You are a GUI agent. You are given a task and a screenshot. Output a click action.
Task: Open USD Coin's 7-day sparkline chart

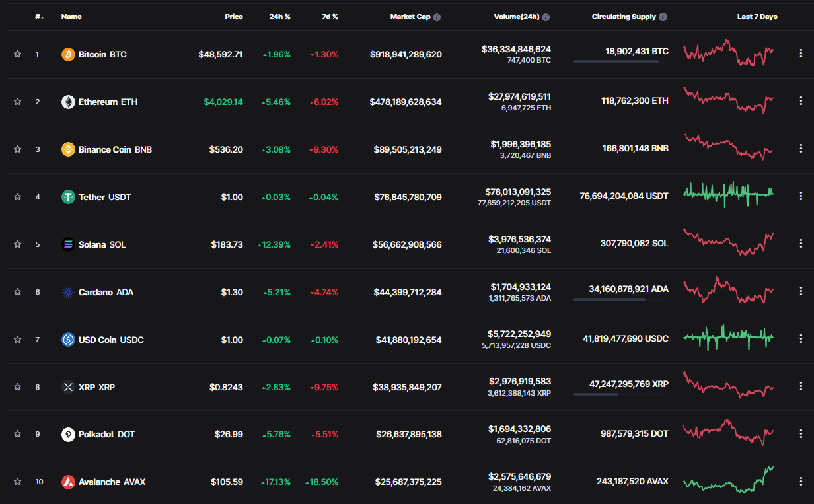(x=728, y=337)
